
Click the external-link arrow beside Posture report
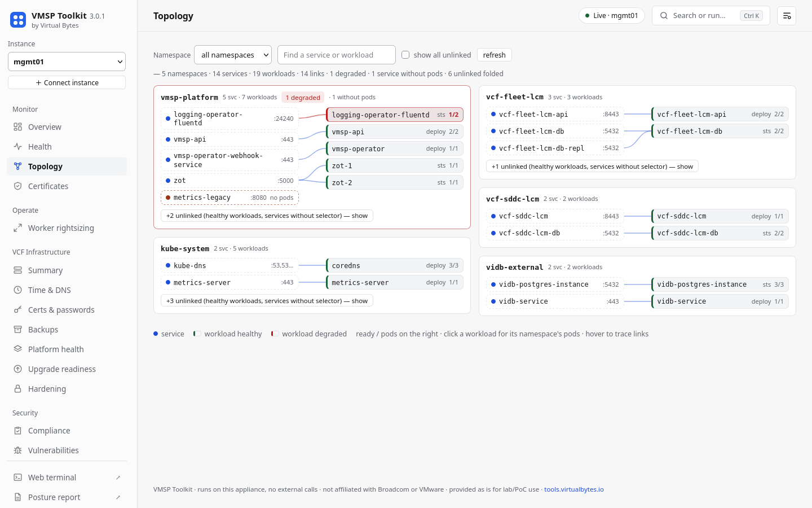[x=118, y=497]
